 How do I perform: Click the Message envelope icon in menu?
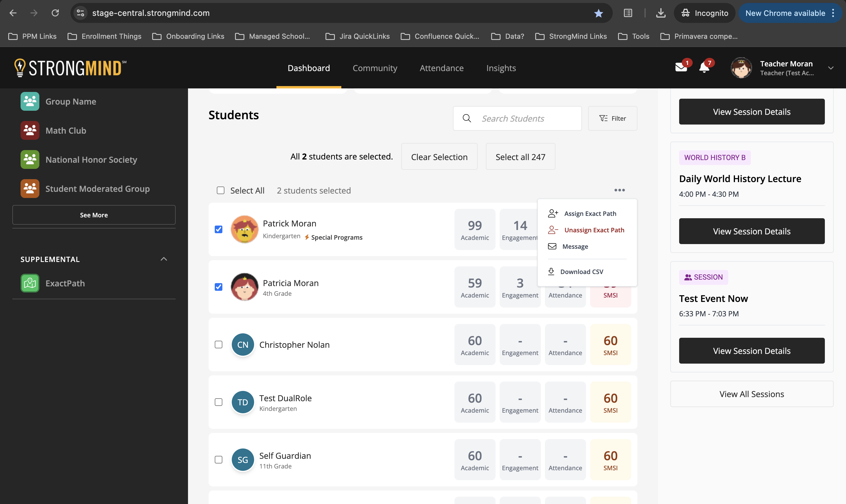(552, 246)
